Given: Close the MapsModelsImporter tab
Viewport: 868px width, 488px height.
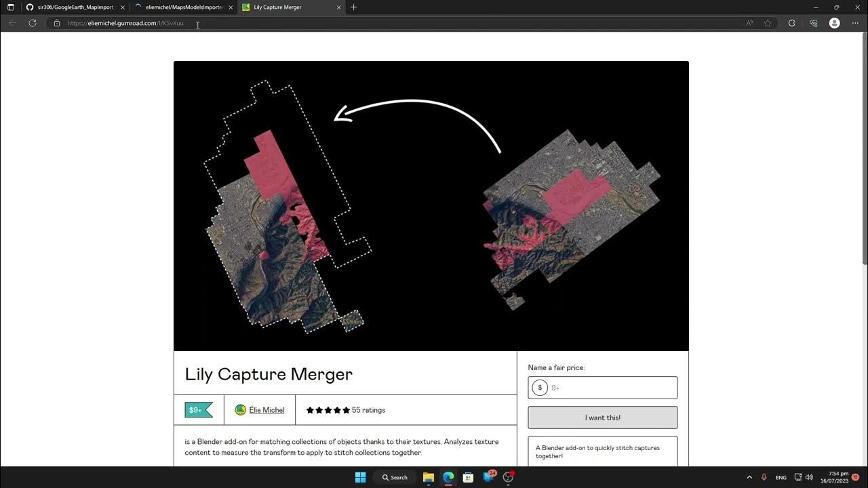Looking at the screenshot, I should [x=231, y=7].
